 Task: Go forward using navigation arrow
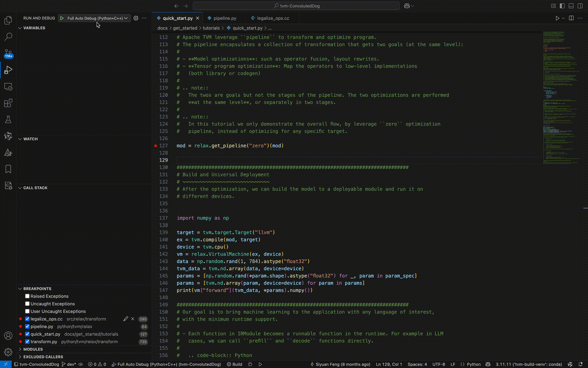tap(186, 6)
